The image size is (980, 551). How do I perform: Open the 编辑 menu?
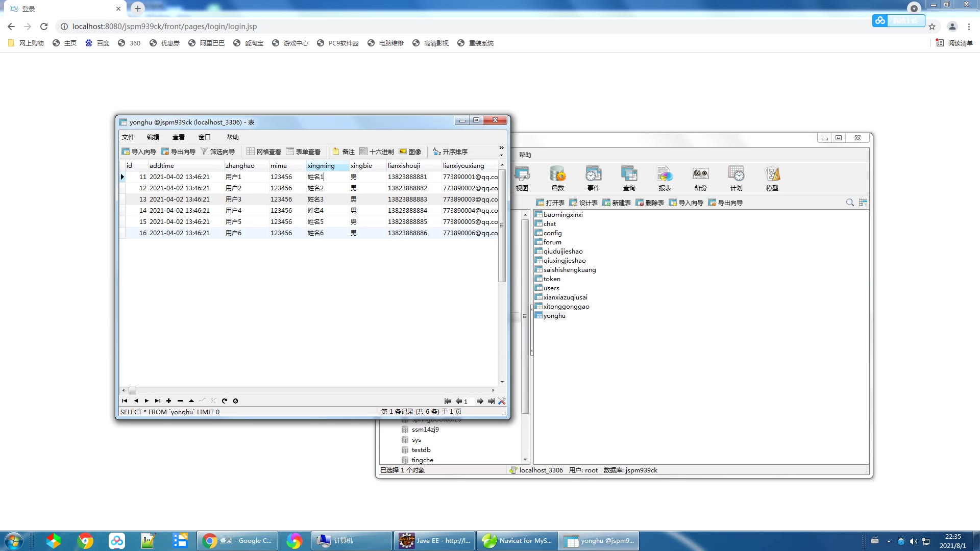pyautogui.click(x=153, y=137)
